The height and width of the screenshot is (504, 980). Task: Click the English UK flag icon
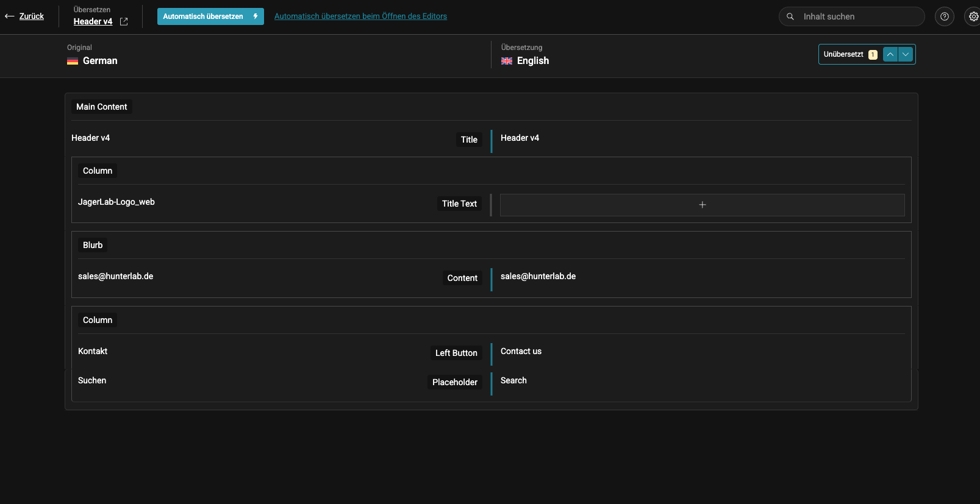507,61
